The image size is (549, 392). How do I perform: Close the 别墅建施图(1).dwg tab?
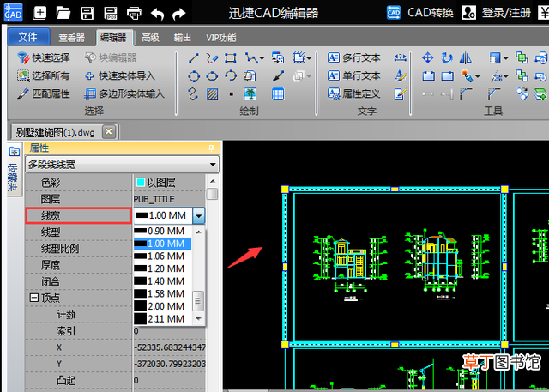point(109,132)
